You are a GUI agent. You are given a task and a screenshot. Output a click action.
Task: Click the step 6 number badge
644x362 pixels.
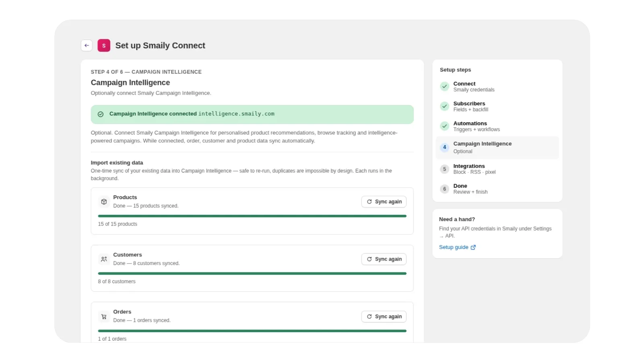pyautogui.click(x=444, y=189)
